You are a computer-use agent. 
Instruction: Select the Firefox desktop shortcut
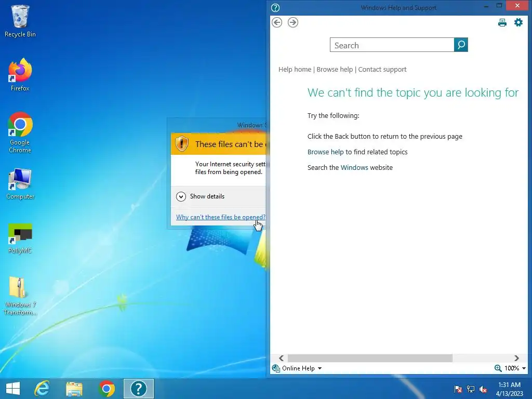click(x=20, y=75)
